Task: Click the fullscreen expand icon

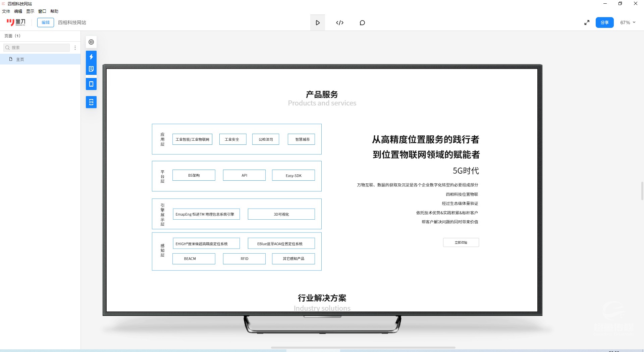Action: click(x=587, y=23)
